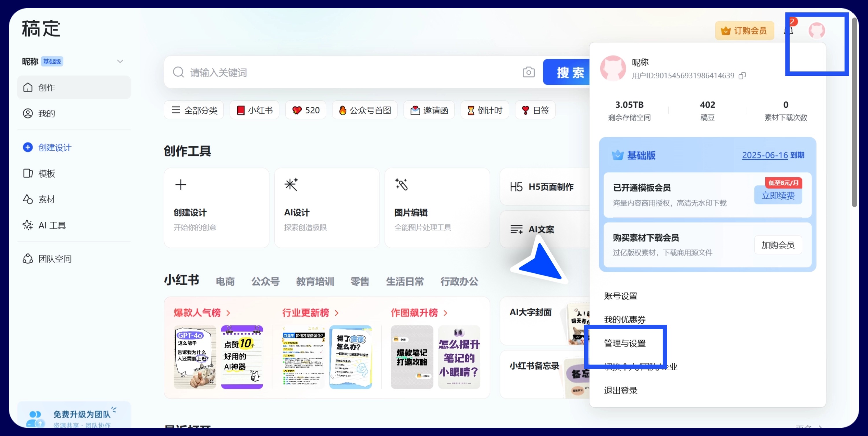
Task: Select the 小红书 category chip
Action: (x=254, y=110)
